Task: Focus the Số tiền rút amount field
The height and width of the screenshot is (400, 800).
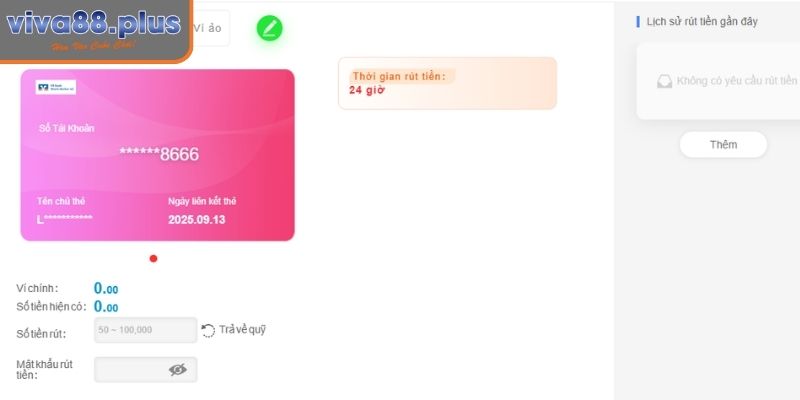Action: click(145, 330)
